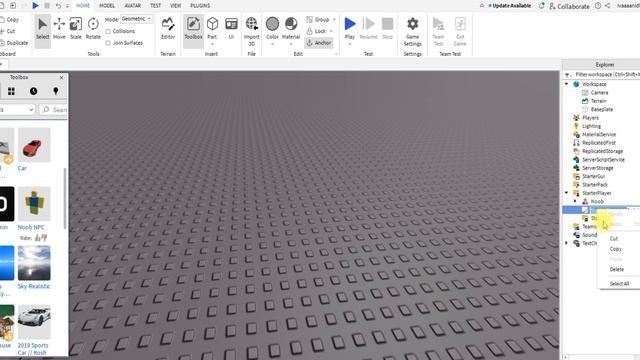The width and height of the screenshot is (640, 360).
Task: Switch to the PLUGINS ribbon tab
Action: coord(200,6)
